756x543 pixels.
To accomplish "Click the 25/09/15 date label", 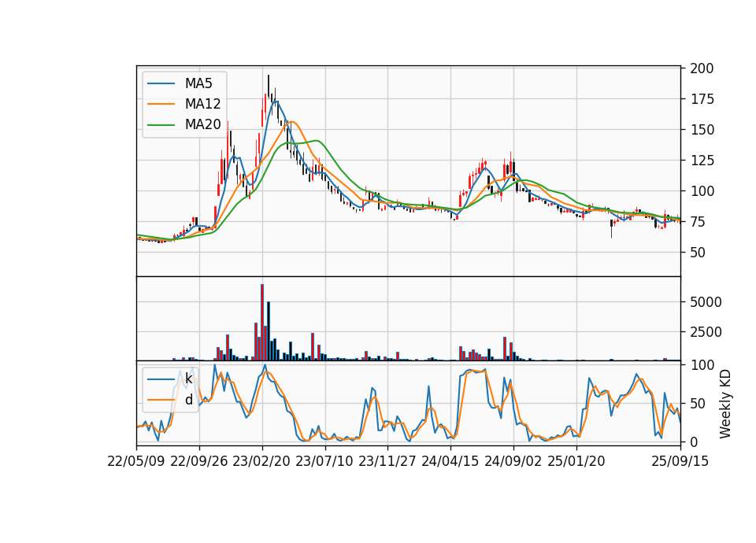I will [680, 461].
